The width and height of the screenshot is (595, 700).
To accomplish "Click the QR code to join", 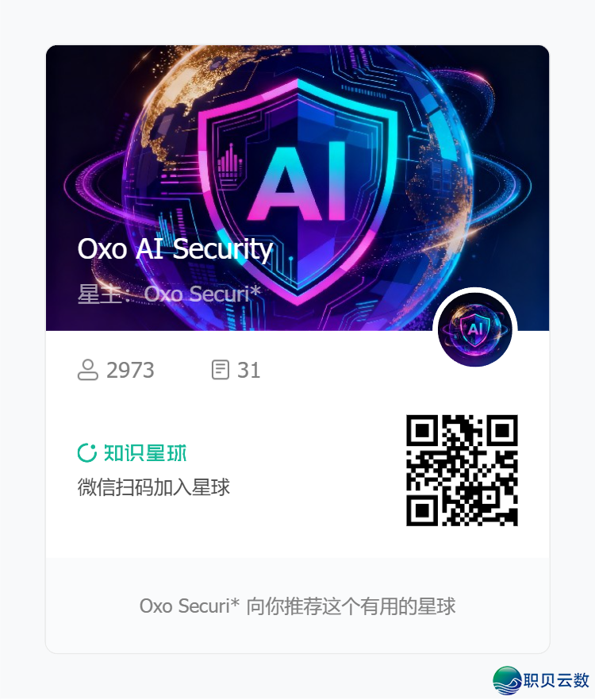I will [x=462, y=471].
